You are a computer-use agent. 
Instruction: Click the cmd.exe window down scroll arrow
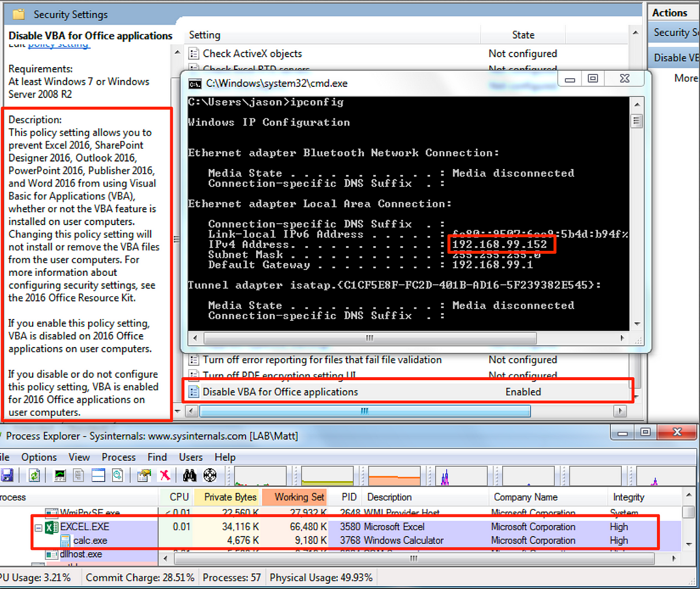click(636, 324)
